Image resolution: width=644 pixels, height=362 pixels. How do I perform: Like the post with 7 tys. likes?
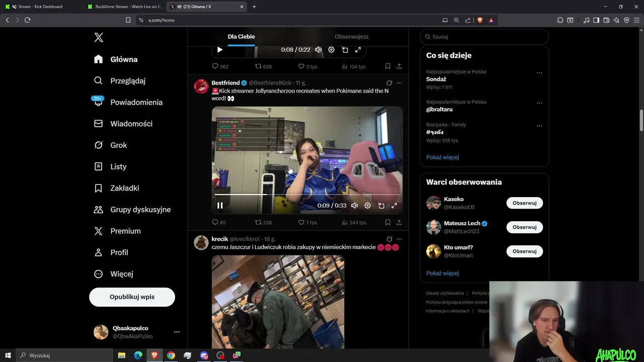coord(308,222)
